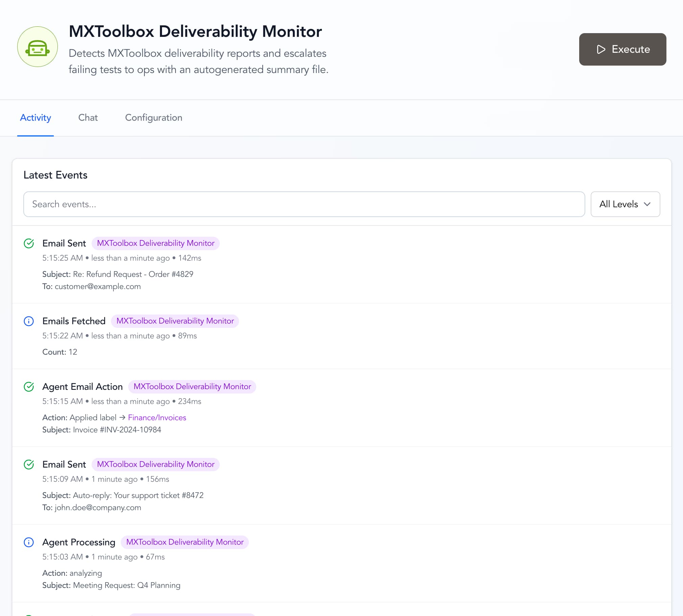Select the Emails Fetched event title
The image size is (683, 616).
pos(74,321)
